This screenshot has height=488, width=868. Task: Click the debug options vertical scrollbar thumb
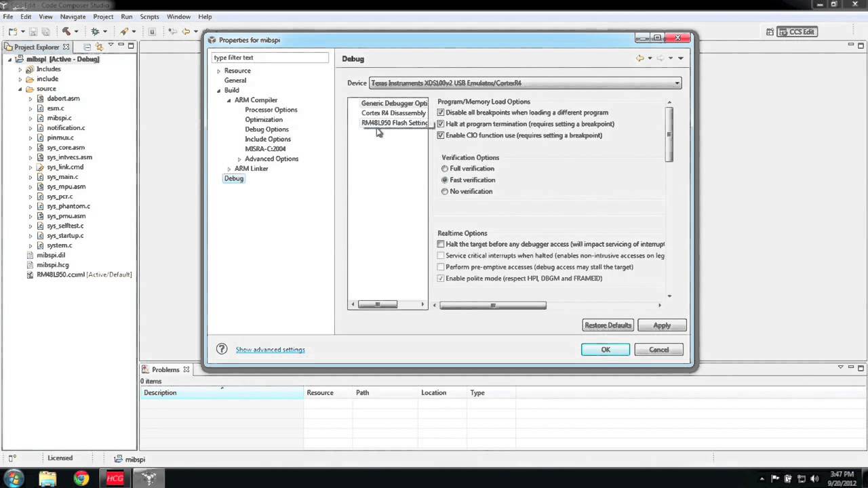tap(669, 134)
